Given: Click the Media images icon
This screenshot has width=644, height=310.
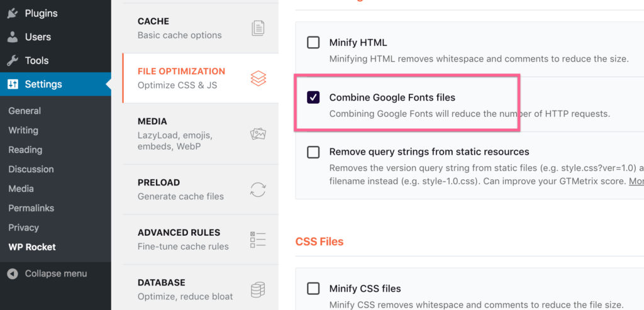Looking at the screenshot, I should click(x=258, y=134).
